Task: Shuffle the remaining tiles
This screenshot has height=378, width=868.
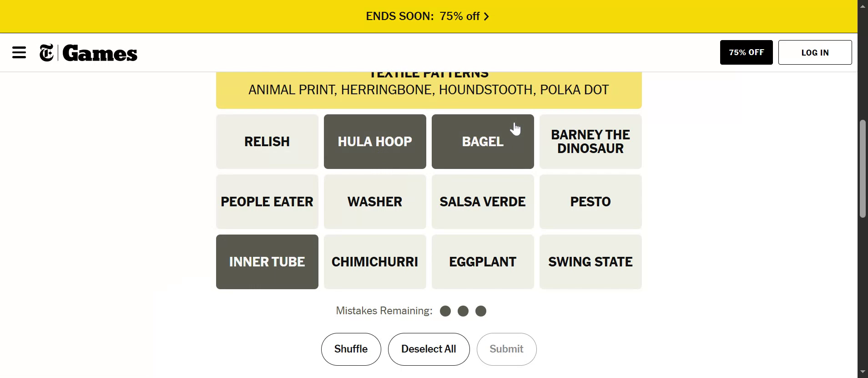Action: 351,349
